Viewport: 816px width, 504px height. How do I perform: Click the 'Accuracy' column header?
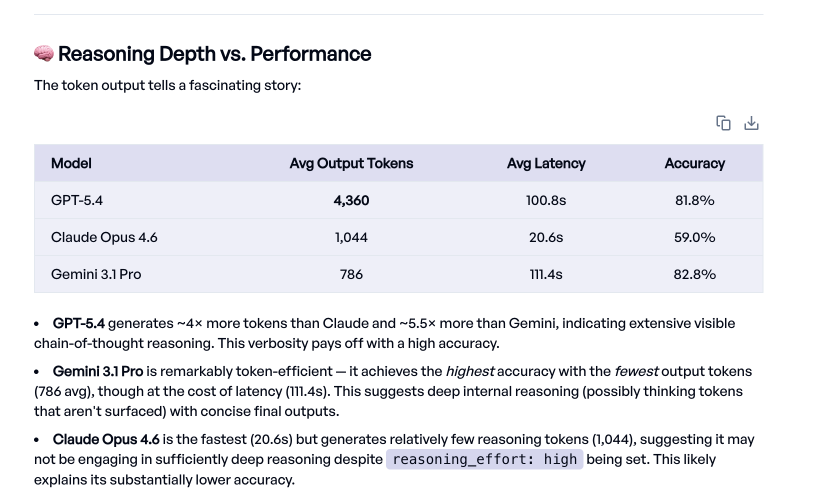point(694,163)
